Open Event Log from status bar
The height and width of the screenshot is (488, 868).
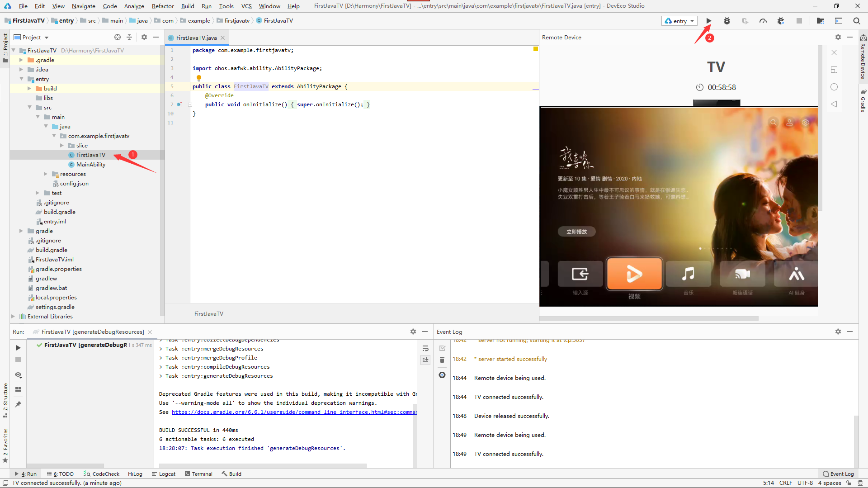click(839, 474)
